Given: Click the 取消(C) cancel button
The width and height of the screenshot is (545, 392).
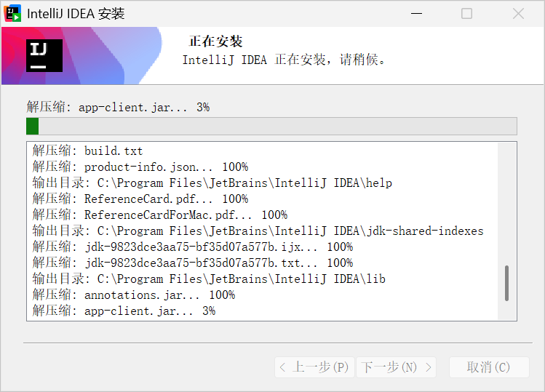Looking at the screenshot, I should (489, 367).
